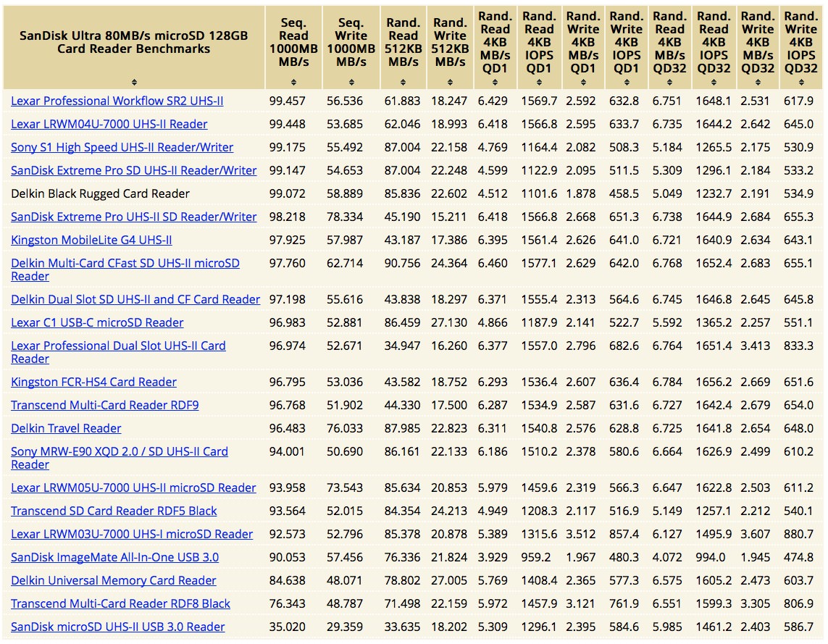Open Lexar LRWM05U-7000 UHS-II microSD Reader link

133,488
